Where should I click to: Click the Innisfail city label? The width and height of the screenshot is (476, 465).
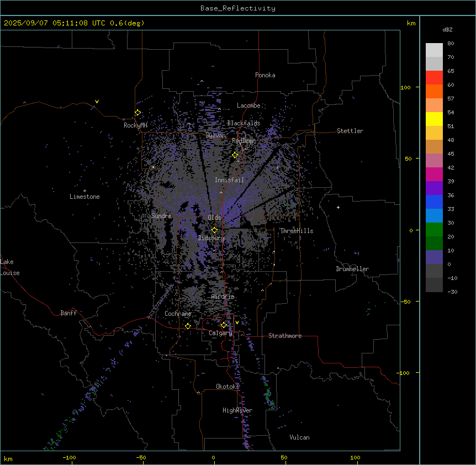(229, 180)
